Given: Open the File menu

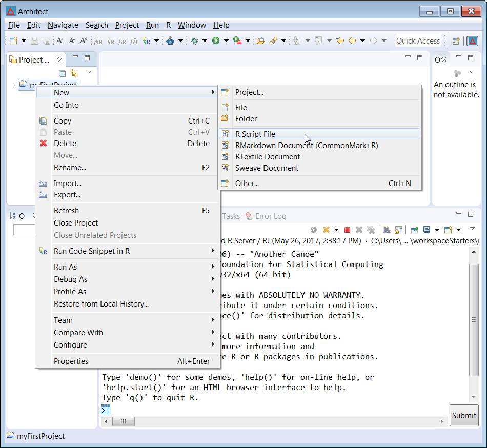Looking at the screenshot, I should (x=14, y=25).
